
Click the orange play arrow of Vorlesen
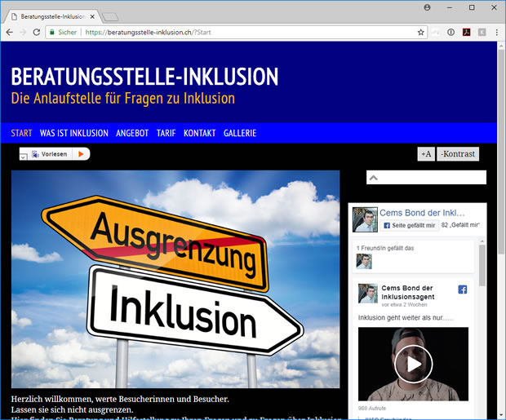coord(80,154)
